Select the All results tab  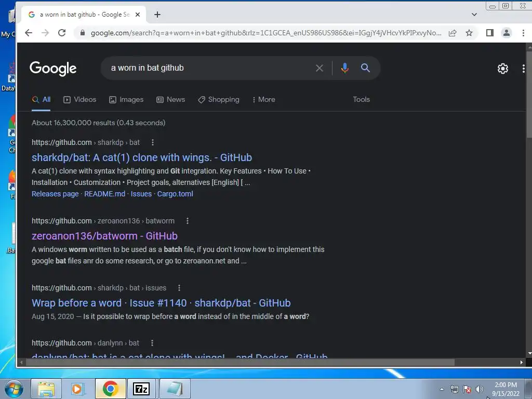tap(41, 99)
